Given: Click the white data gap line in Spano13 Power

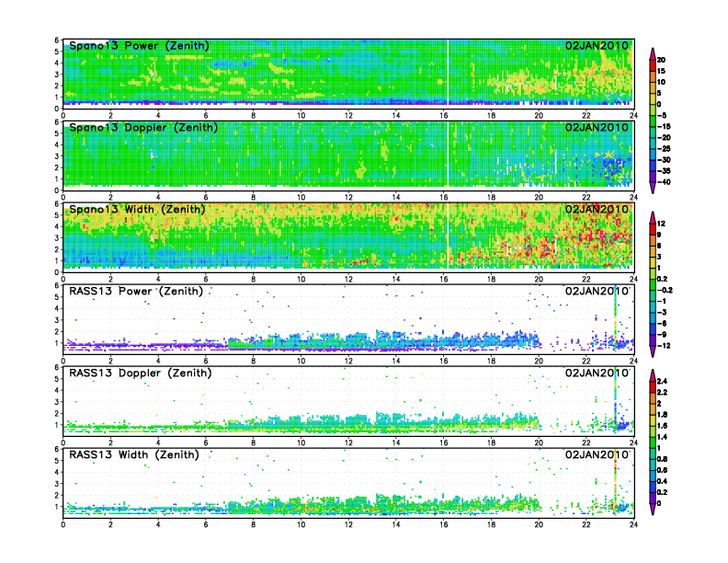Looking at the screenshot, I should pyautogui.click(x=448, y=75).
